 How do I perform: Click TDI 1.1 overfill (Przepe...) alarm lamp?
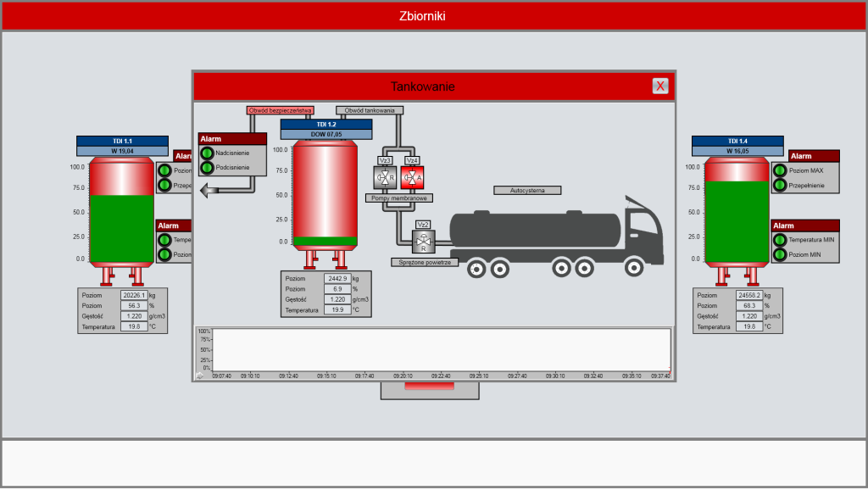(165, 186)
